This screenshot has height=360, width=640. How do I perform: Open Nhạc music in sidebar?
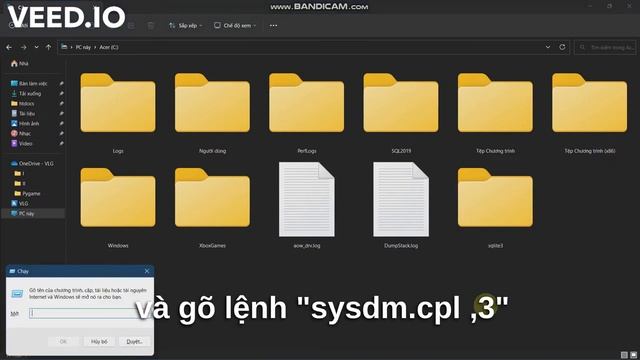pyautogui.click(x=21, y=133)
